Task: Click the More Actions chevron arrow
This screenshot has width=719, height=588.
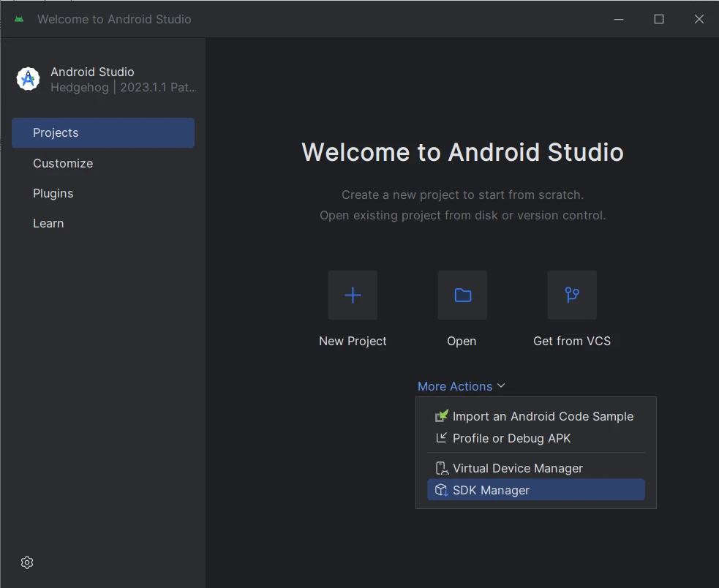Action: point(501,386)
